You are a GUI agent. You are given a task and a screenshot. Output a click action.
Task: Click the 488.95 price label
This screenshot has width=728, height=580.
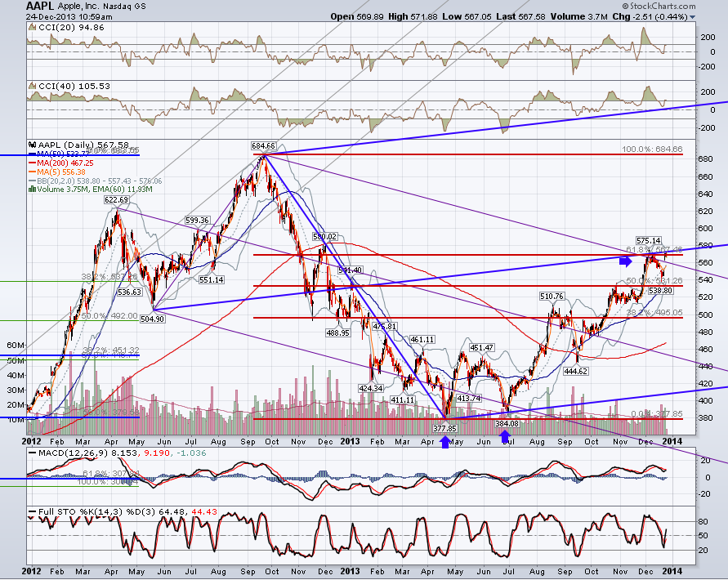pyautogui.click(x=338, y=333)
